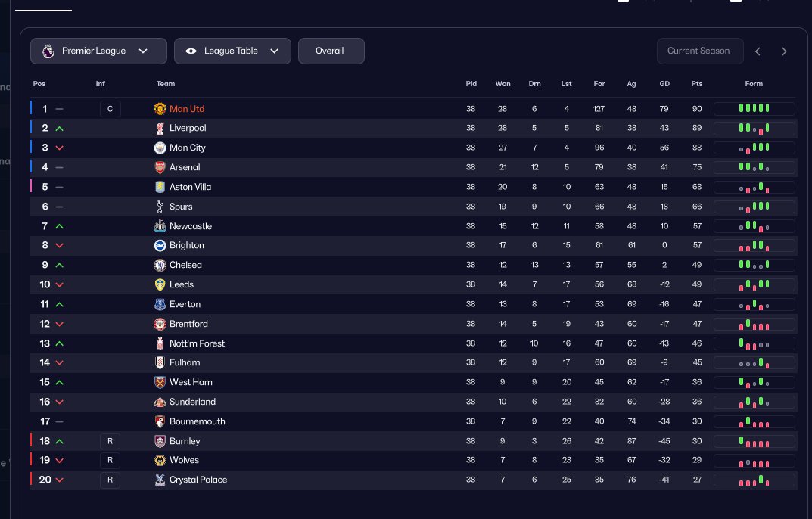
Task: Click the Chelsea club badge
Action: click(160, 265)
